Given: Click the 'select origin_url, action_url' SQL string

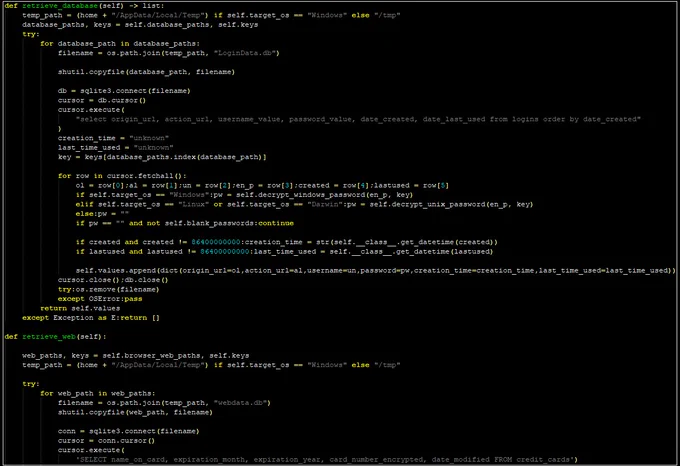Looking at the screenshot, I should (x=358, y=119).
